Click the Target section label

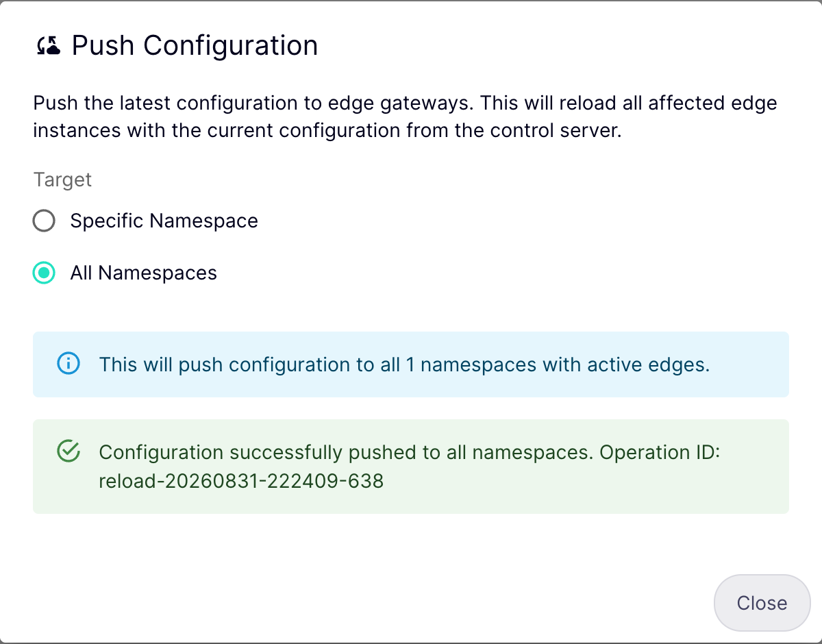(62, 179)
